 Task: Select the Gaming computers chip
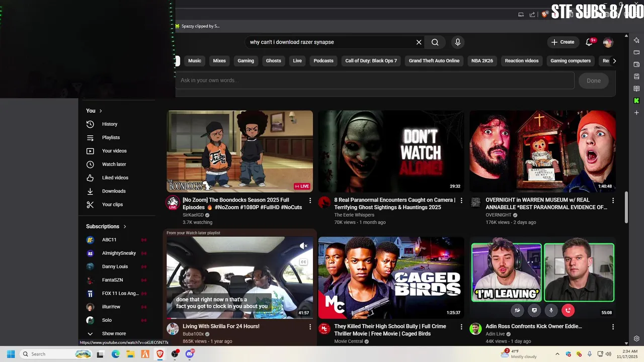click(x=571, y=61)
